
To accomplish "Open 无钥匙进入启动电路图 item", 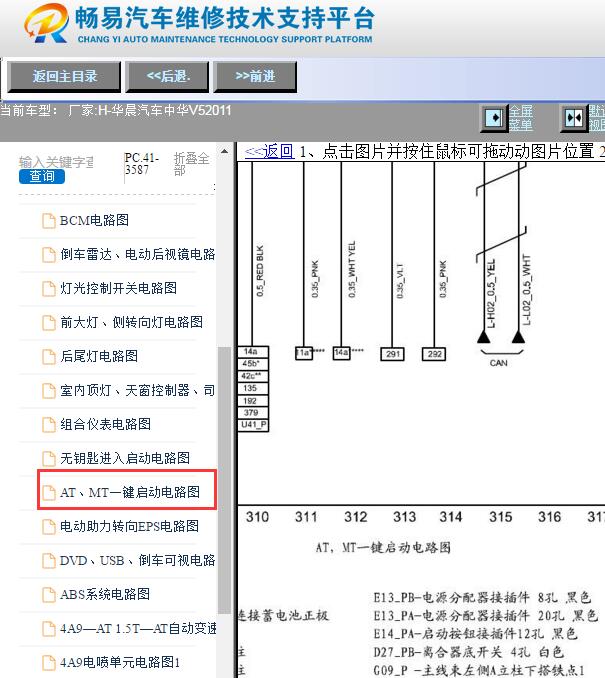I will click(125, 458).
